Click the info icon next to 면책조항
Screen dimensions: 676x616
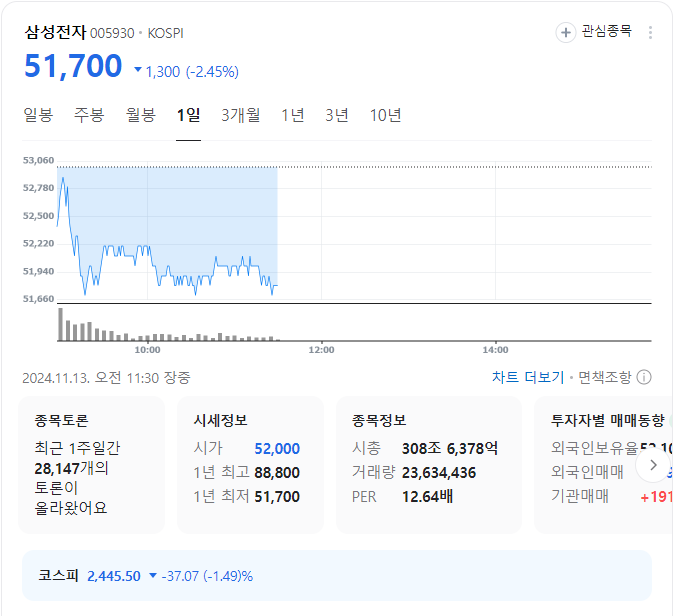(644, 377)
